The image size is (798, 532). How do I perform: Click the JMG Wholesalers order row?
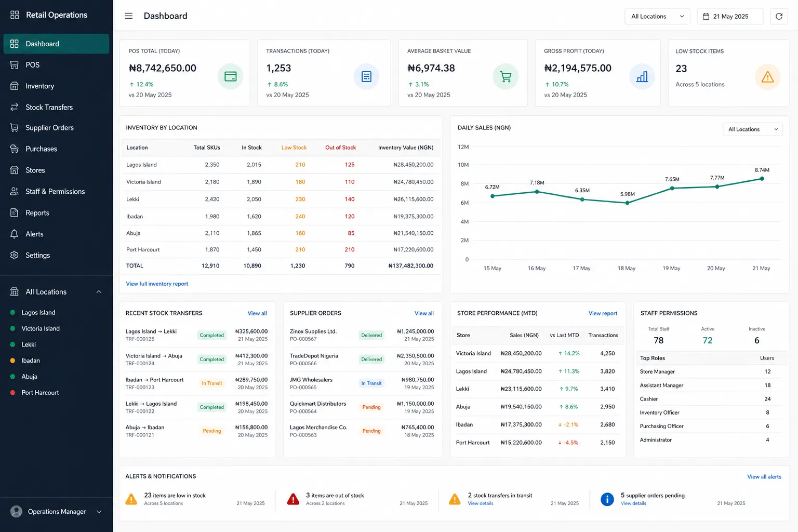click(362, 383)
